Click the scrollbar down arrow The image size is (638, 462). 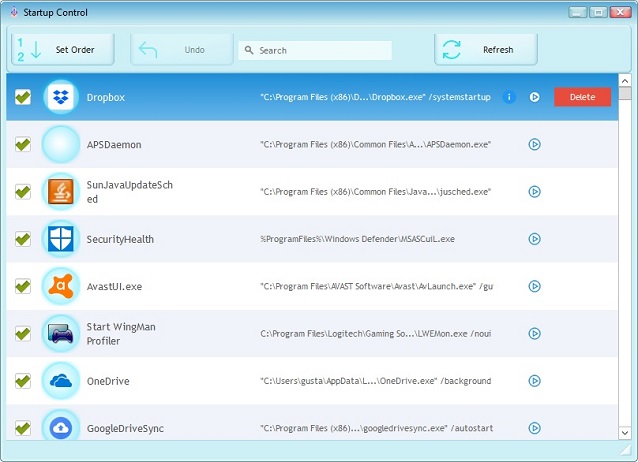point(625,432)
